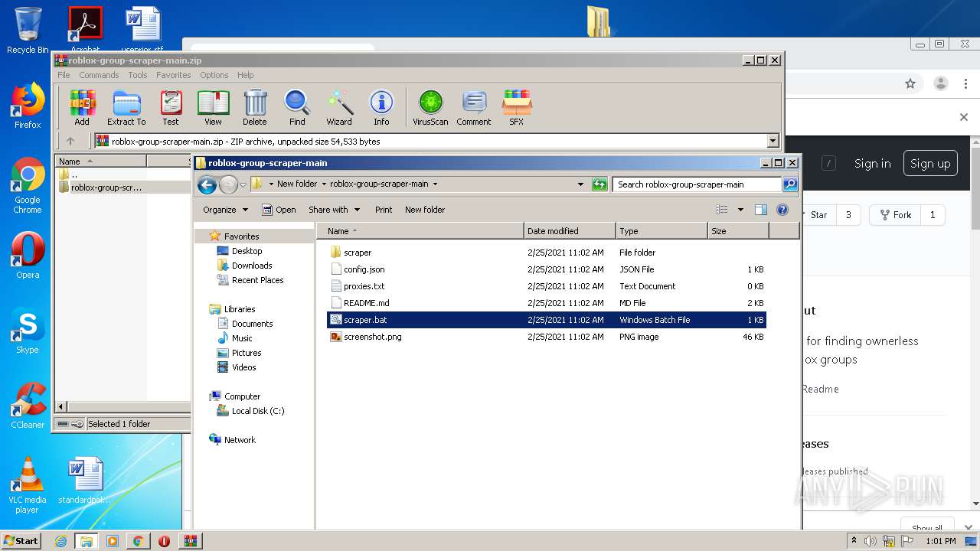This screenshot has height=551, width=980.
Task: Click the Windows Start button
Action: (x=21, y=540)
